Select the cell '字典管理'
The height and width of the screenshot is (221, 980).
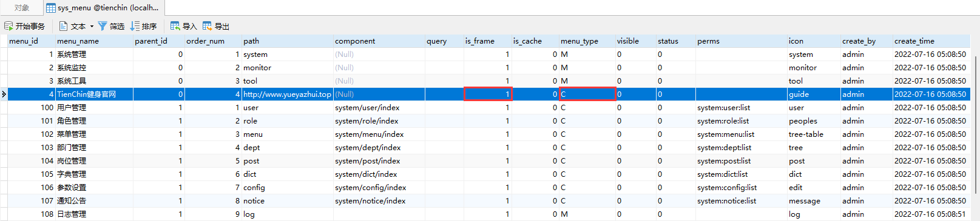coord(94,174)
